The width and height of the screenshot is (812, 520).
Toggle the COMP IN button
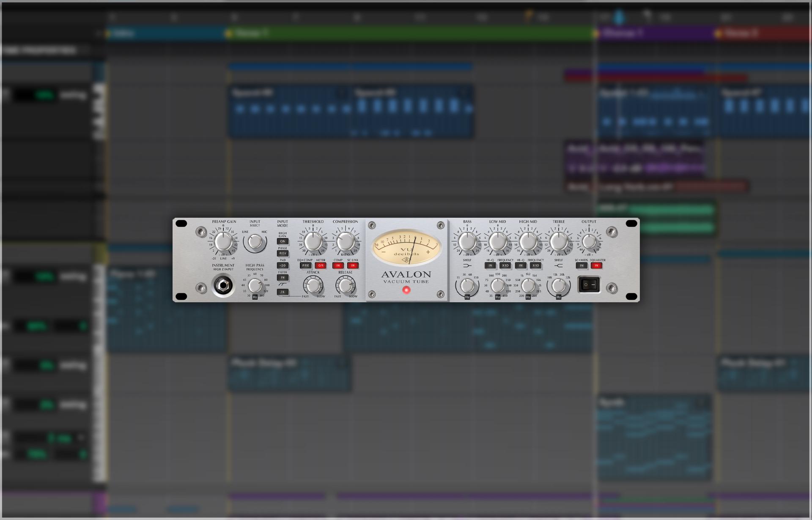pyautogui.click(x=338, y=265)
